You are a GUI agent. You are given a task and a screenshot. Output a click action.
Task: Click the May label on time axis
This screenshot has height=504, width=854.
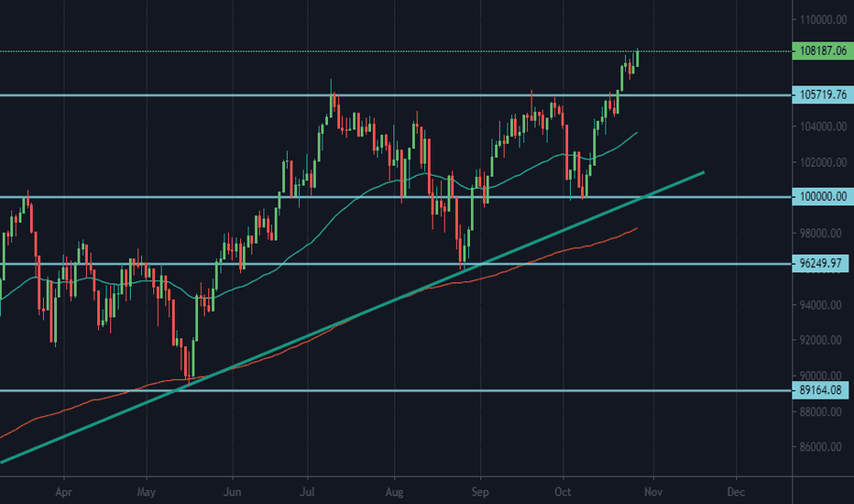pos(146,492)
